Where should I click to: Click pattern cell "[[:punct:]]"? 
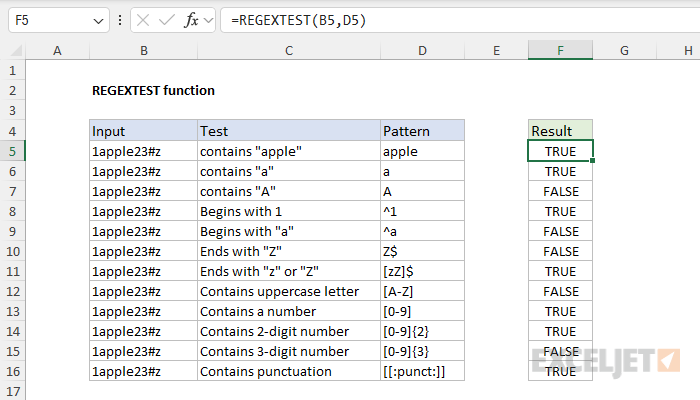coord(422,371)
